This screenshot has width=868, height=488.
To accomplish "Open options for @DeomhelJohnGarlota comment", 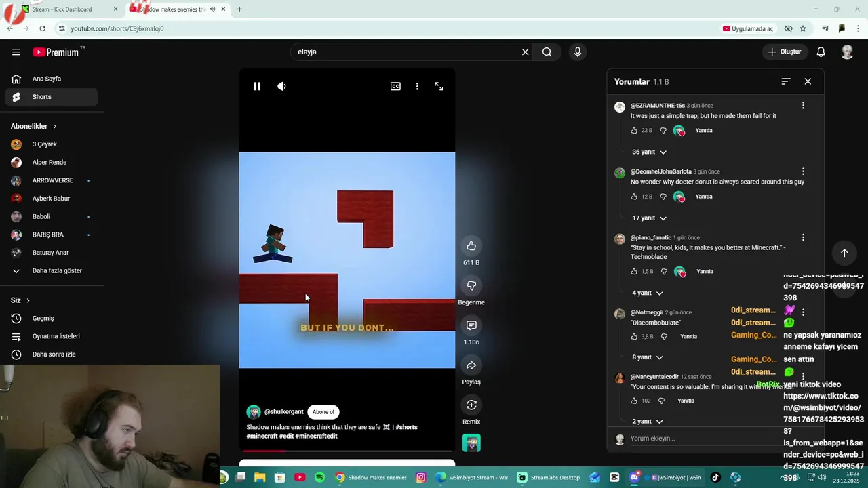I will pos(803,171).
